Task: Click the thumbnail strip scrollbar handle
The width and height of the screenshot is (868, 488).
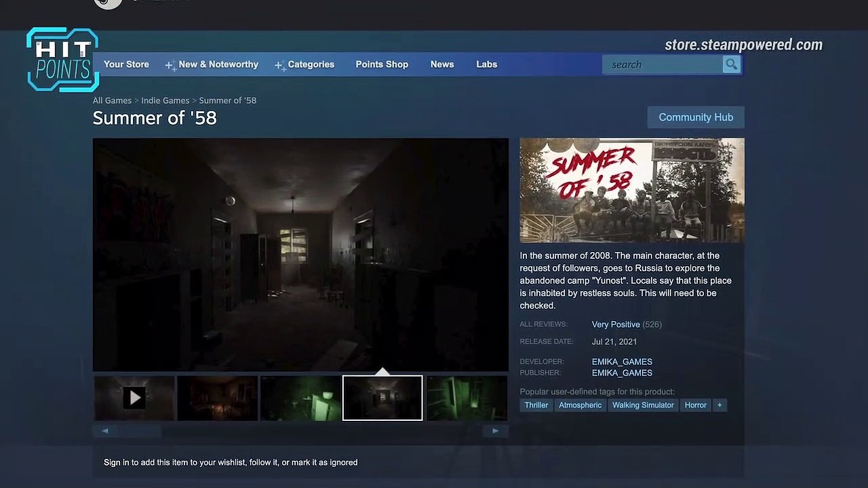Action: [x=138, y=431]
